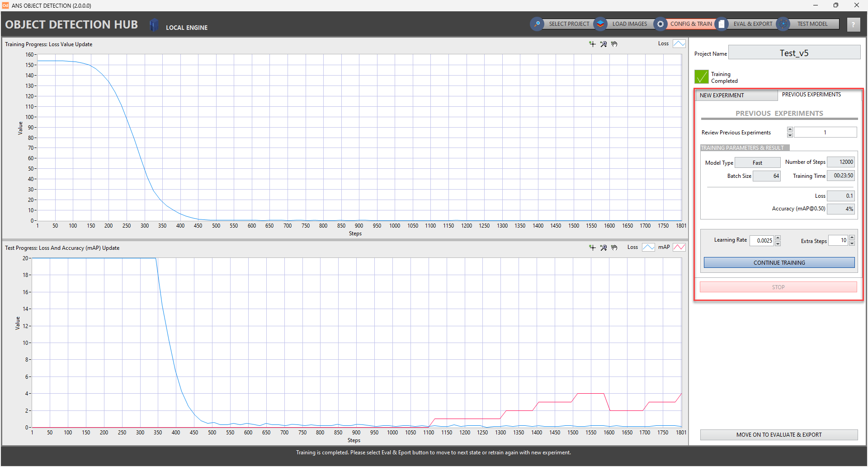Image resolution: width=868 pixels, height=467 pixels.
Task: Increase the Review Previous Experiments number
Action: point(790,129)
